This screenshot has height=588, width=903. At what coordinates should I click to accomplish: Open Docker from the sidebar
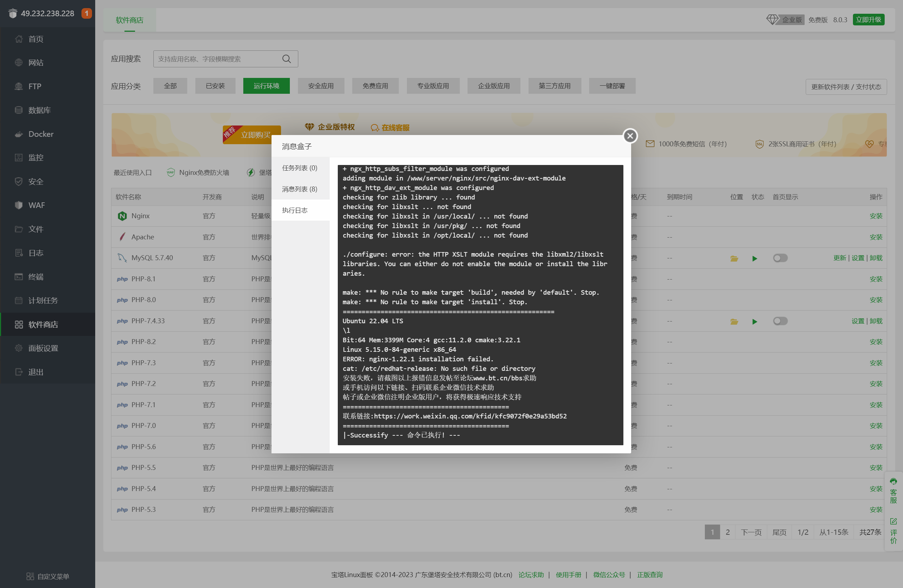coord(48,134)
